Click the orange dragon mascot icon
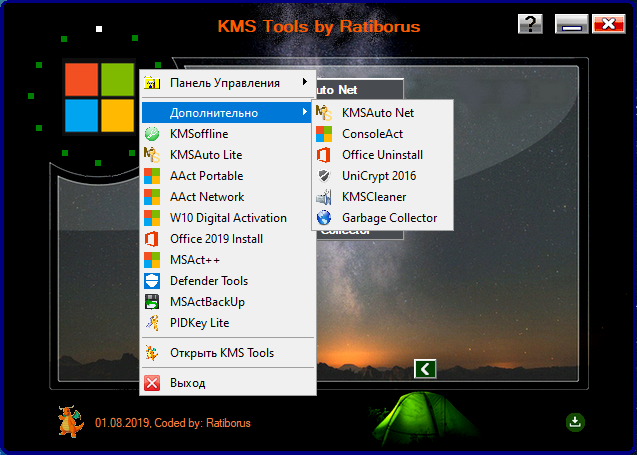This screenshot has width=637, height=455. [70, 422]
